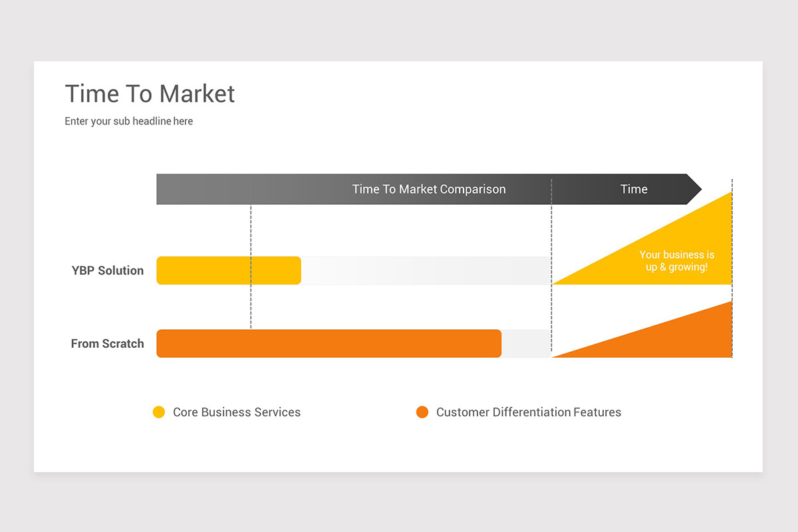Click the Time To Market title
This screenshot has height=532, width=798.
coord(150,94)
